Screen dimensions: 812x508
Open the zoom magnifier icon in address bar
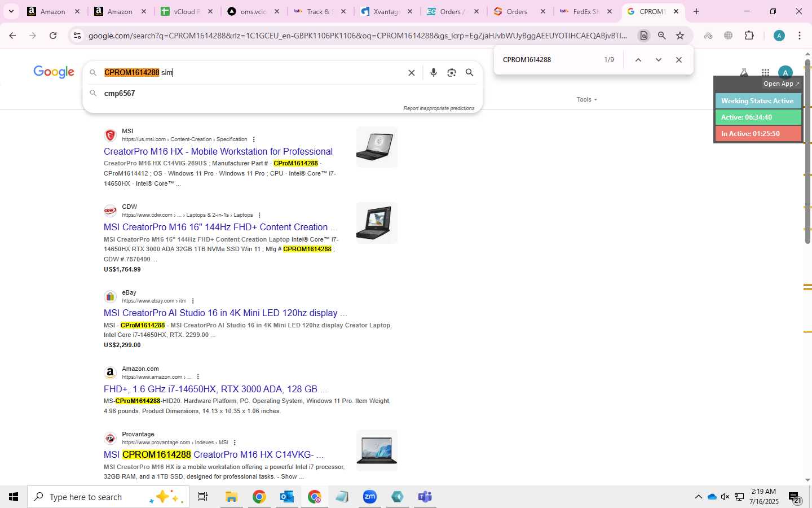coord(662,36)
